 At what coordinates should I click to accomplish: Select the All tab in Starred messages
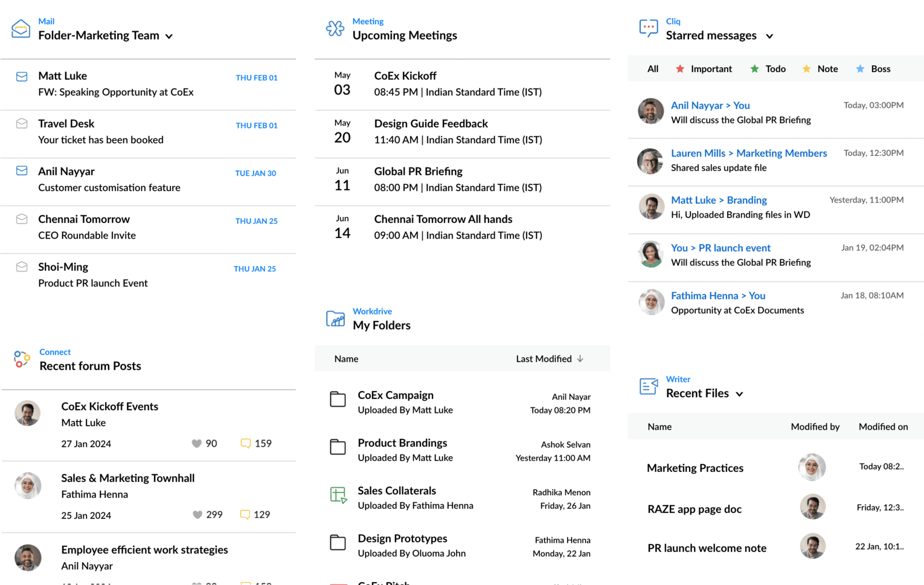(653, 68)
